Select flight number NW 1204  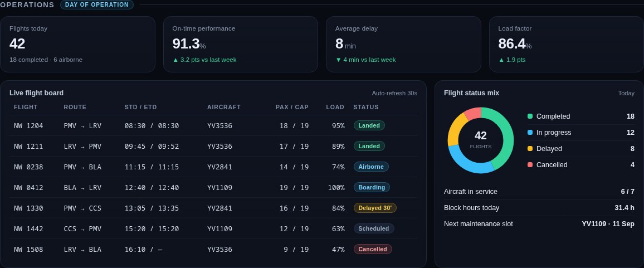click(x=28, y=126)
